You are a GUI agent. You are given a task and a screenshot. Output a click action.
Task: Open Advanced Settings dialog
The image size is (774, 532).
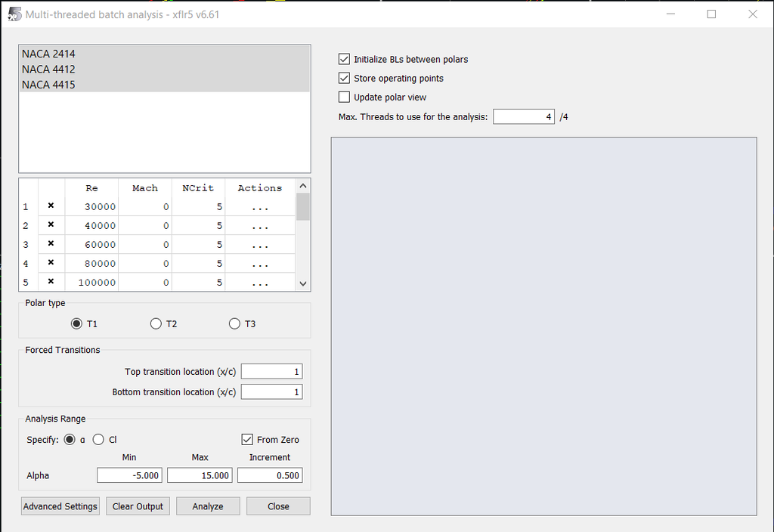[60, 506]
